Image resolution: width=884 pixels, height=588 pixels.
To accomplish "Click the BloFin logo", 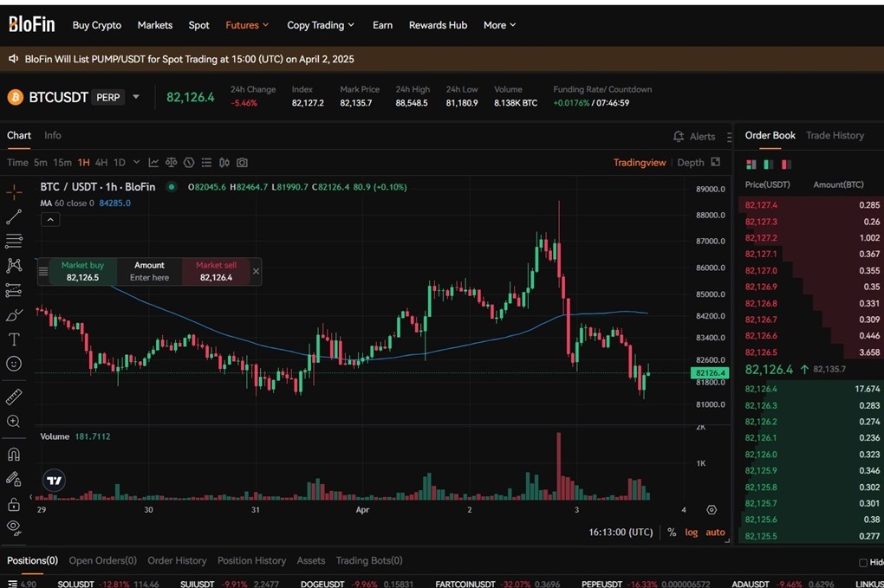I will click(31, 24).
